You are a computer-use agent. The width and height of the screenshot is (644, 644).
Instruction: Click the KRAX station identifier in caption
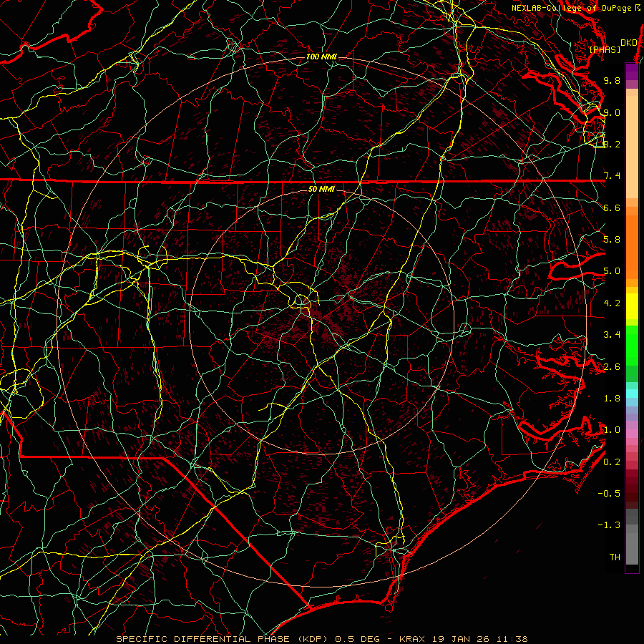413,639
